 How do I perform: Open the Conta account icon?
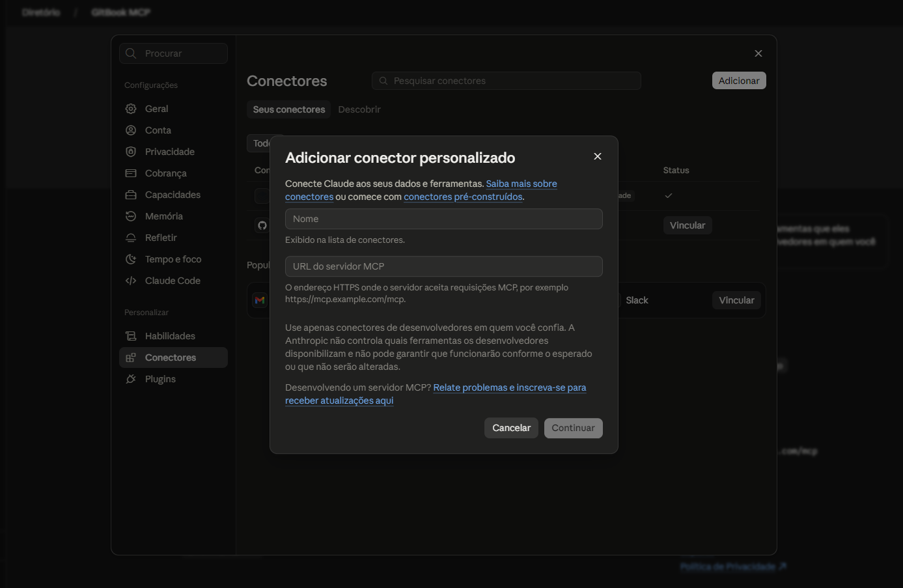coord(131,130)
